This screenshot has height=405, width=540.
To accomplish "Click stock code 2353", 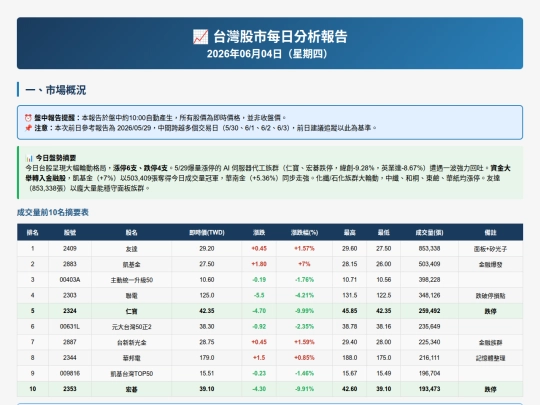I will pos(70,389).
